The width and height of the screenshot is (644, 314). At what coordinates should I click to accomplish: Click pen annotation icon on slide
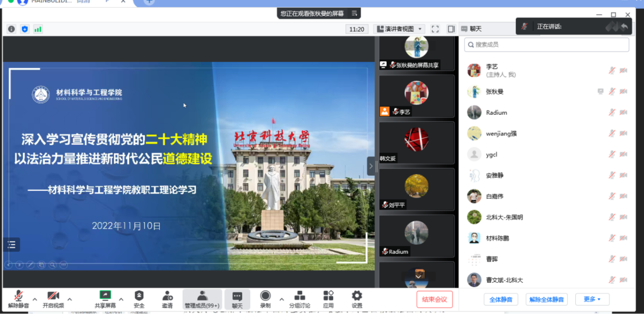click(x=31, y=265)
